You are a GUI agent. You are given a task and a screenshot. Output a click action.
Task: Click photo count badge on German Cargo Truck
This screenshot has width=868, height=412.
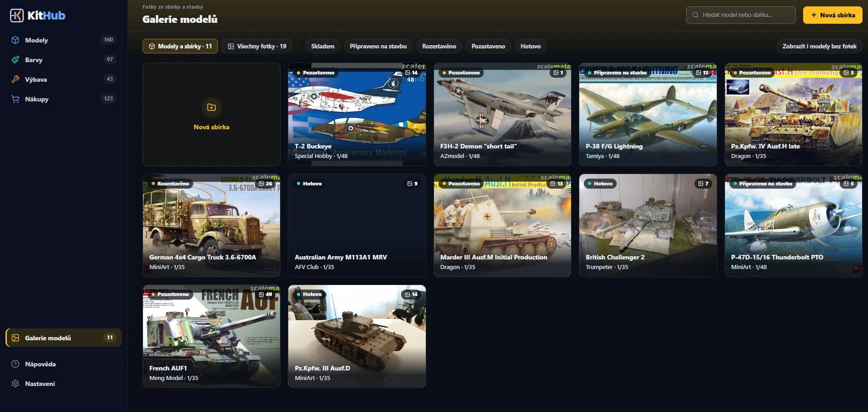265,184
